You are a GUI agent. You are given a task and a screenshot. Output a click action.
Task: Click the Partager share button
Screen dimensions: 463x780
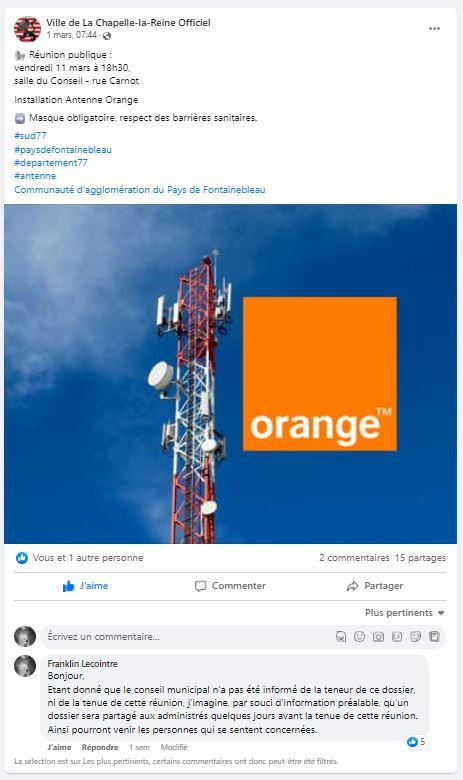[x=374, y=586]
